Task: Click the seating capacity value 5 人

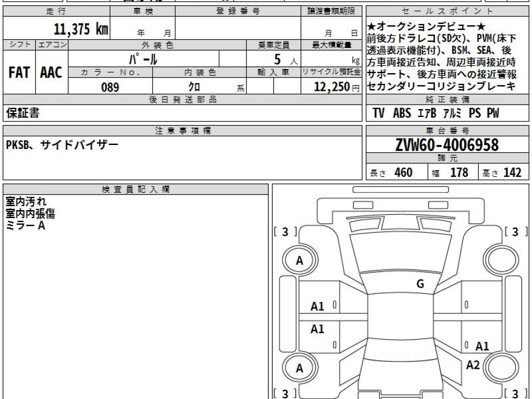Action: click(x=285, y=59)
